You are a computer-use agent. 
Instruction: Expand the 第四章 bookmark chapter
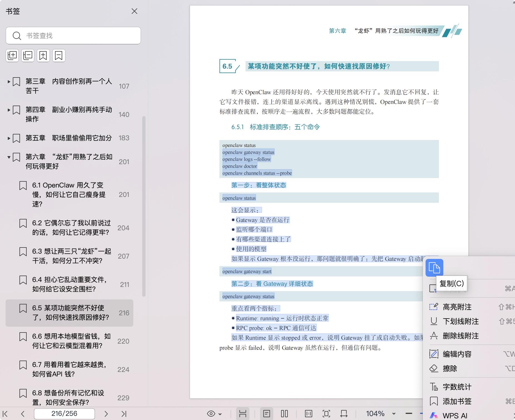[x=9, y=110]
